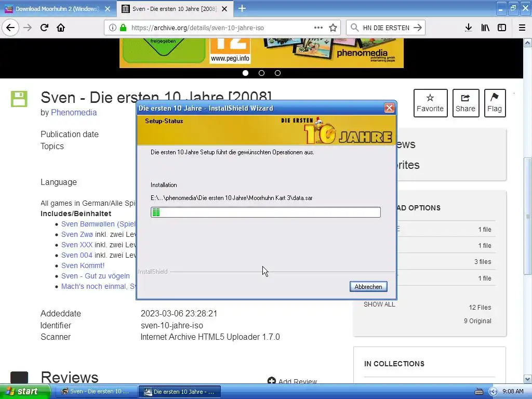Screen dimensions: 532x399
Task: Click the IN COLLECTIONS heading
Action: tap(394, 364)
